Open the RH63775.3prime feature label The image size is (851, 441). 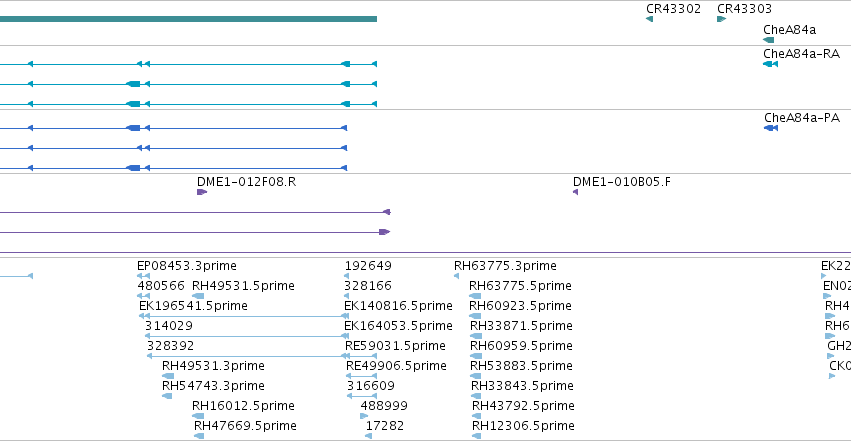[x=505, y=266]
